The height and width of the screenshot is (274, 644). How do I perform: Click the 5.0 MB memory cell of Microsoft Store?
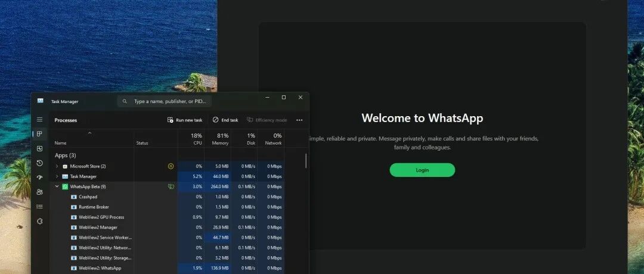pos(218,166)
